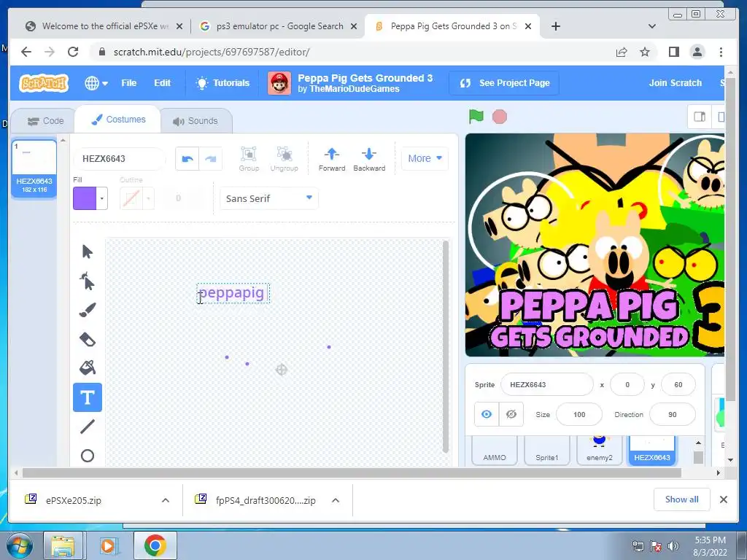
Task: Click the green flag to start
Action: pos(476,117)
